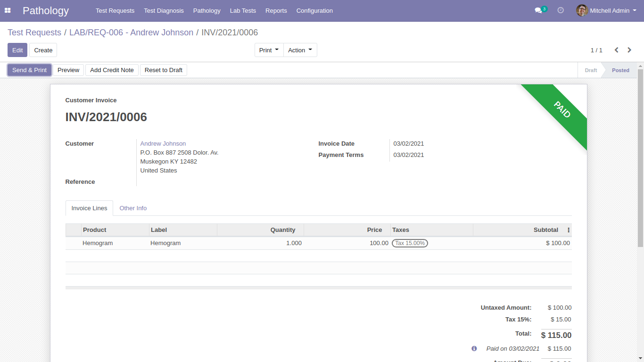Go to the previous record arrow
Viewport: 644px width, 362px height.
[616, 50]
